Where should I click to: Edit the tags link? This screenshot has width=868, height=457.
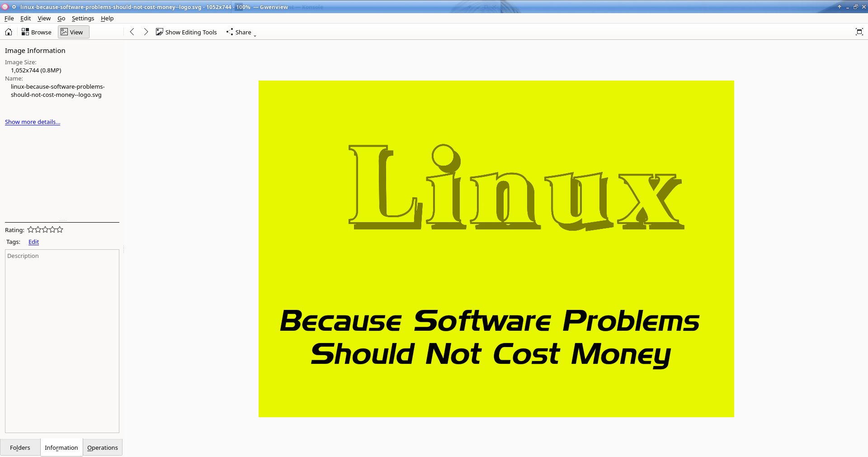pos(33,242)
